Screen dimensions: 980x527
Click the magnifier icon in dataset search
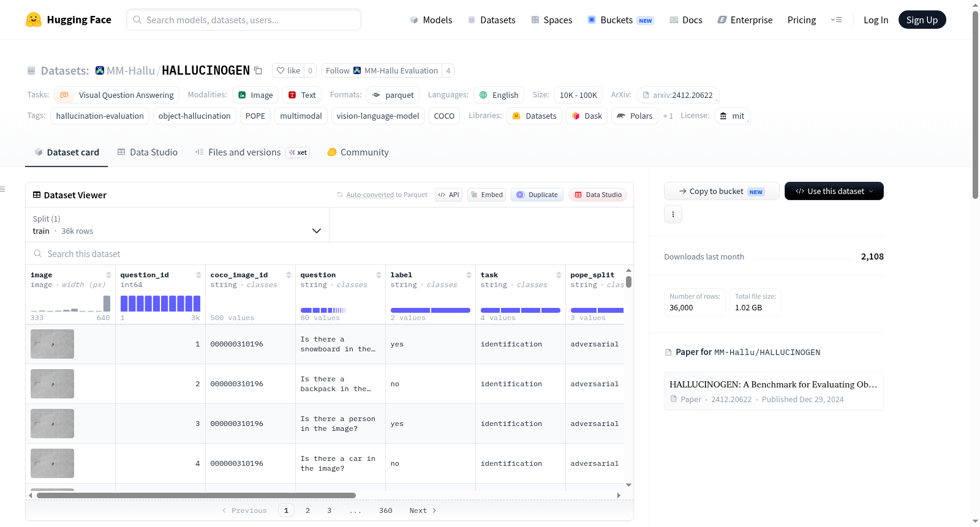[x=38, y=254]
